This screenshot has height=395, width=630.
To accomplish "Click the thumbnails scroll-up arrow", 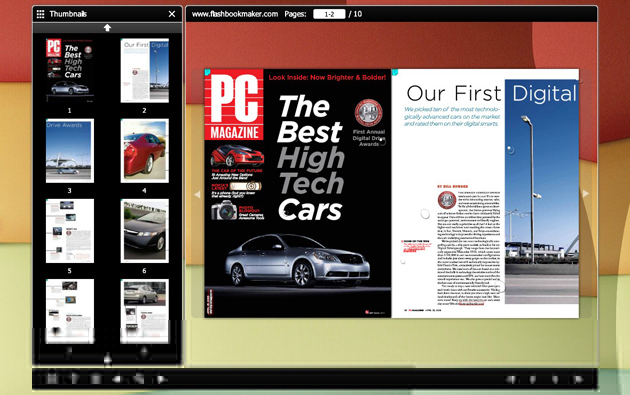I will [x=107, y=28].
